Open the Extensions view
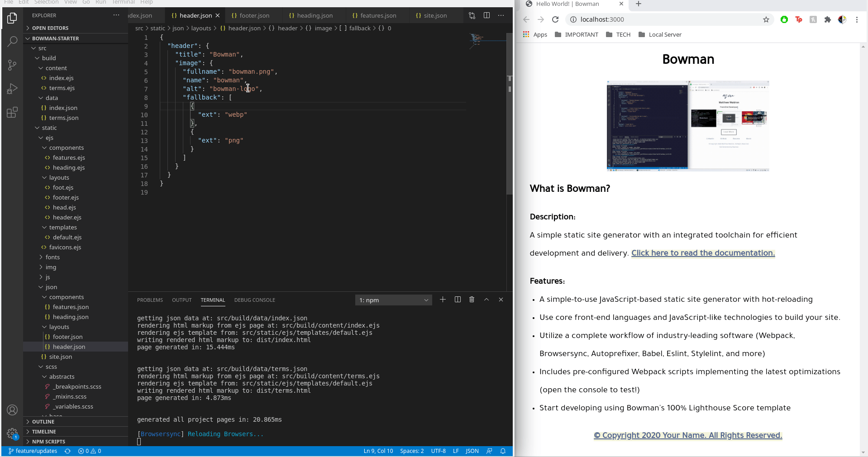Viewport: 868px width, 457px height. 12,112
